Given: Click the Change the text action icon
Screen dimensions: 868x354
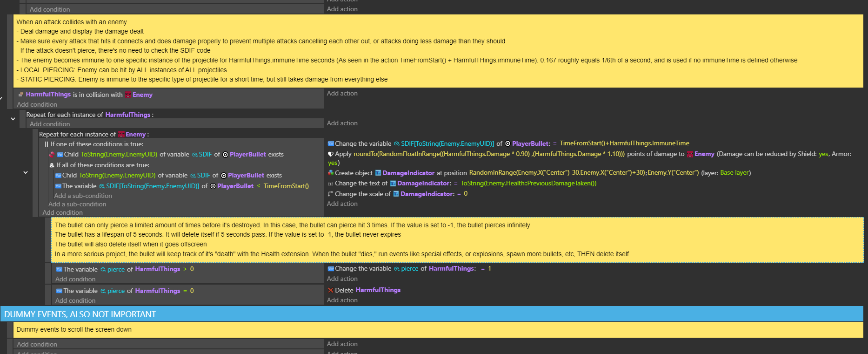Looking at the screenshot, I should tap(331, 184).
